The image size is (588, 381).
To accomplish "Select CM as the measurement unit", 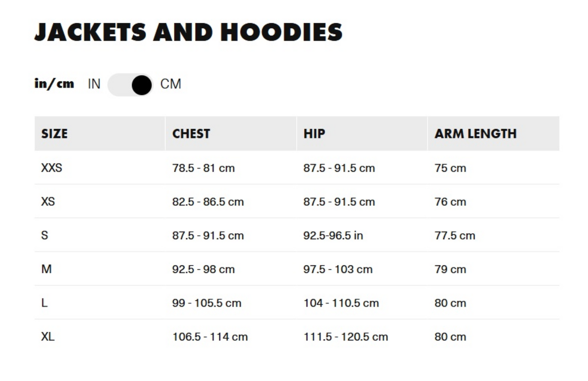I will (x=170, y=84).
